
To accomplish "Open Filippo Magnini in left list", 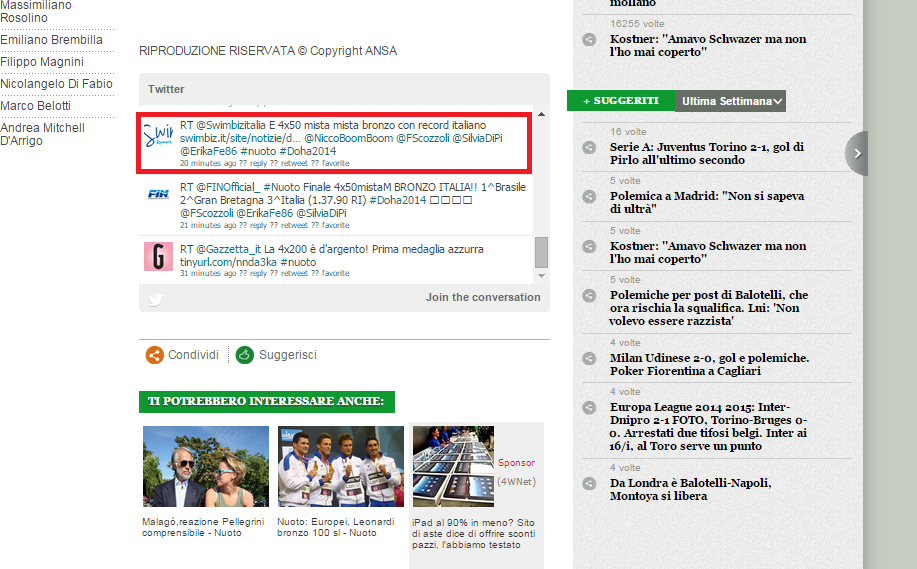I will pos(42,62).
